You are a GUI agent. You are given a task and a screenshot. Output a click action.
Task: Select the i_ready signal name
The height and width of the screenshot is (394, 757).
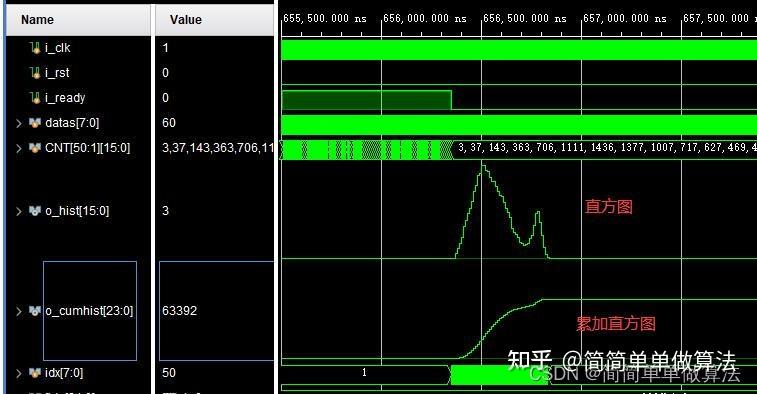tap(65, 98)
